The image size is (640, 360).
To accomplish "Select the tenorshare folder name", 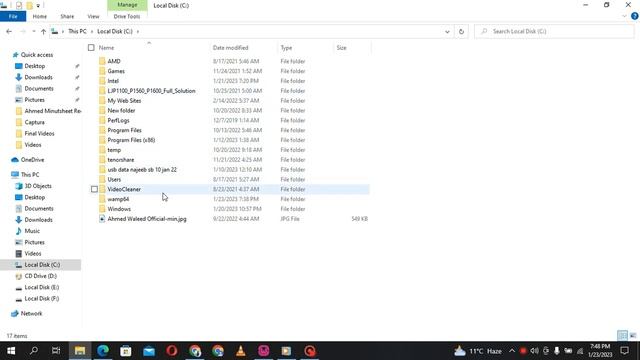I will (x=121, y=160).
